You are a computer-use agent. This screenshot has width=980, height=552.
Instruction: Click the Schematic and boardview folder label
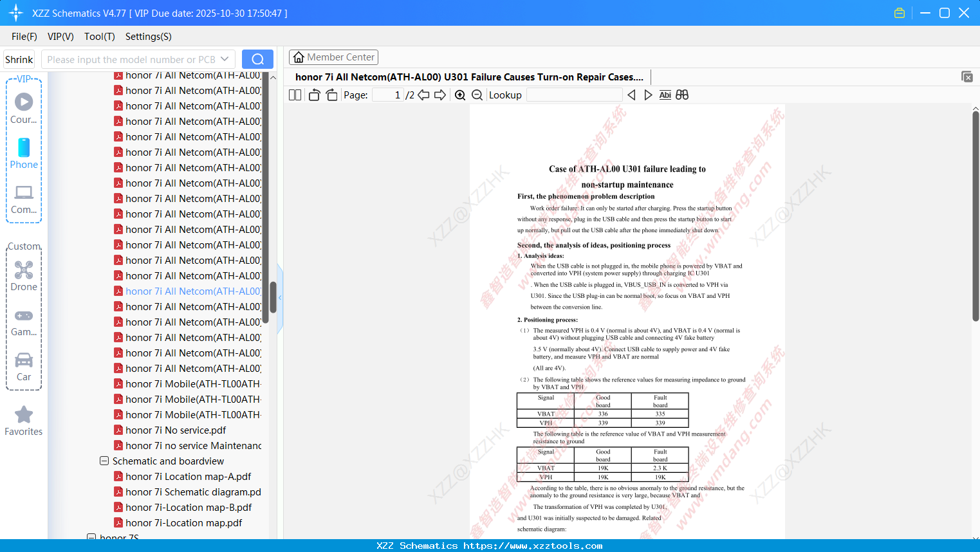(x=168, y=461)
